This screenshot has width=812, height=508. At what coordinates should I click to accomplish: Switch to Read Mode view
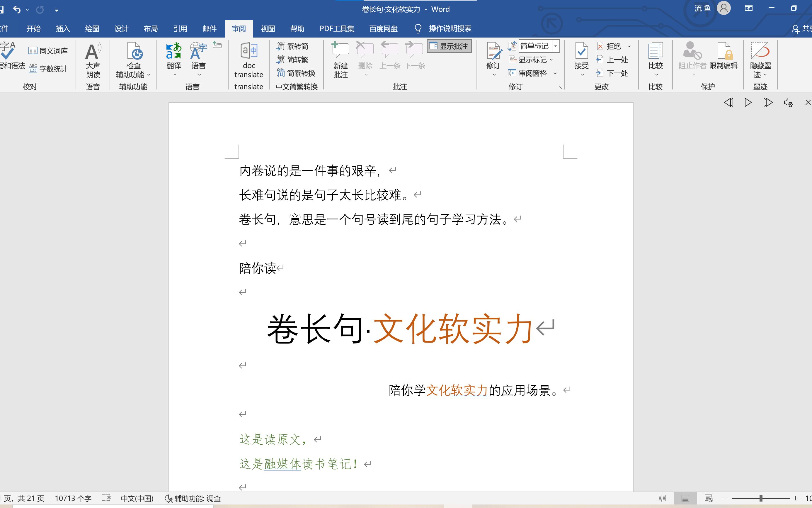click(x=662, y=498)
